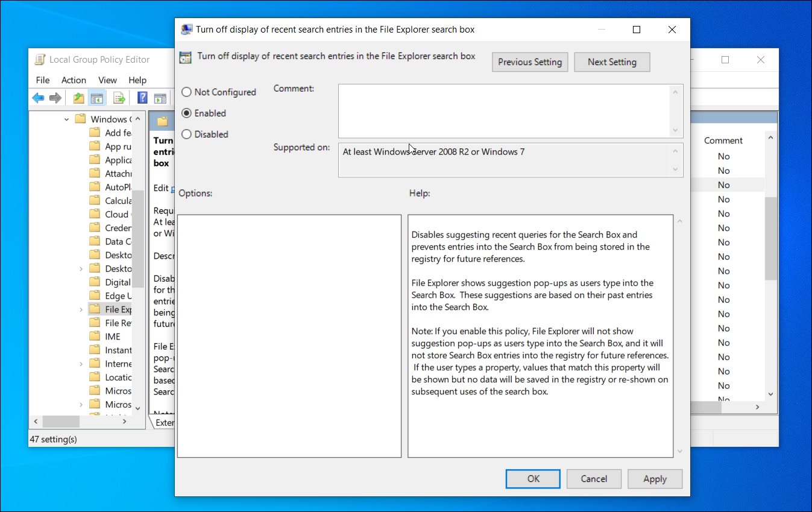This screenshot has width=812, height=512.
Task: Select the IME folder in the tree
Action: click(x=105, y=337)
